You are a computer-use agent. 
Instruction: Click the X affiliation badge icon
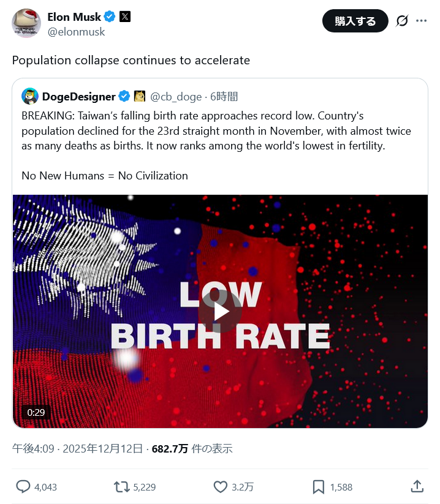(124, 17)
